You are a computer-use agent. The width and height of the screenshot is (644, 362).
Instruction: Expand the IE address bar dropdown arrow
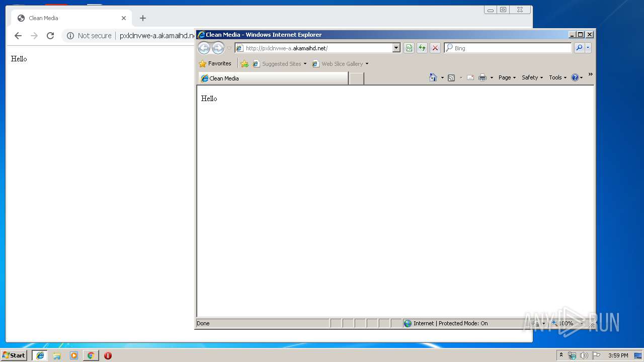pos(396,48)
